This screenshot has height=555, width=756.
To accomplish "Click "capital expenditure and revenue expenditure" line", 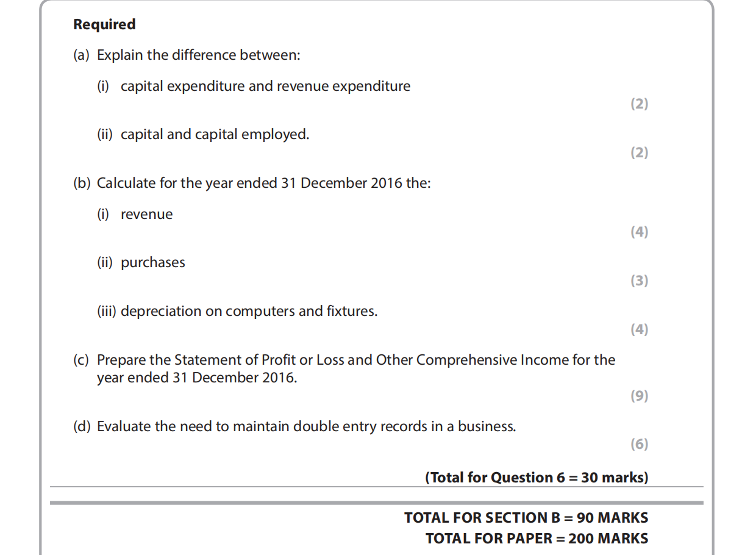I will (265, 87).
